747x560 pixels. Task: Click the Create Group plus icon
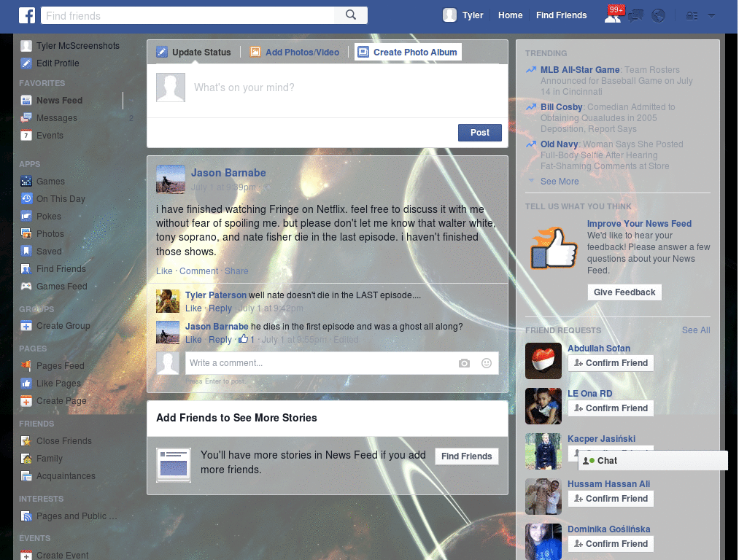click(x=26, y=326)
